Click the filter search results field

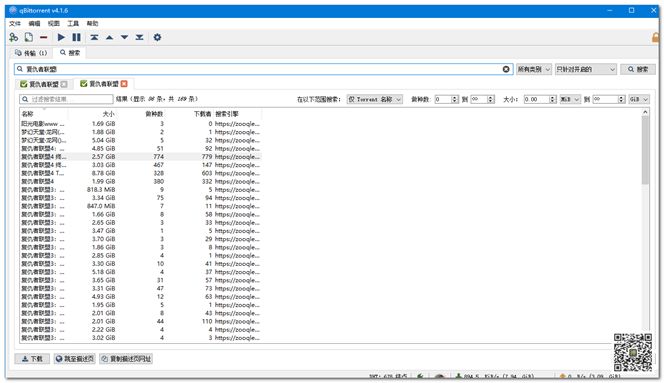(66, 99)
